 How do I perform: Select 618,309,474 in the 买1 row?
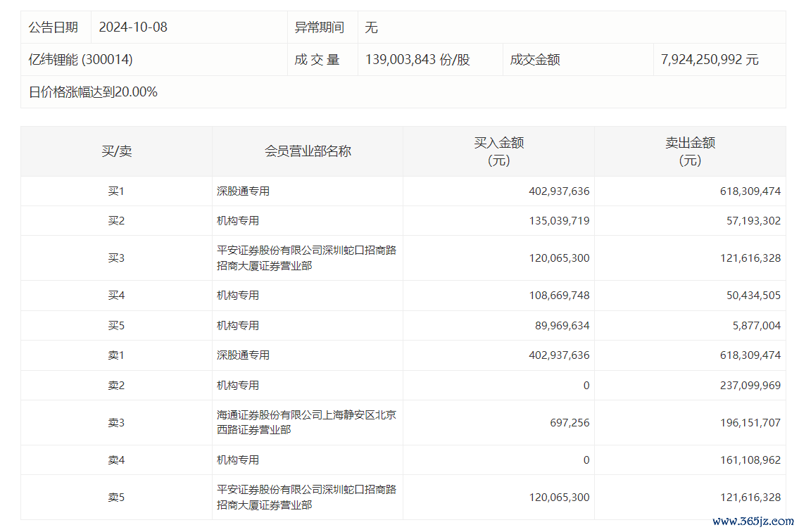coord(750,191)
